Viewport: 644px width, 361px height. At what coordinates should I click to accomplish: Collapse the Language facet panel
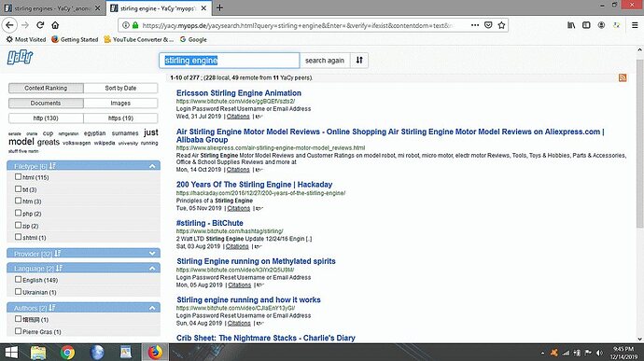152,268
